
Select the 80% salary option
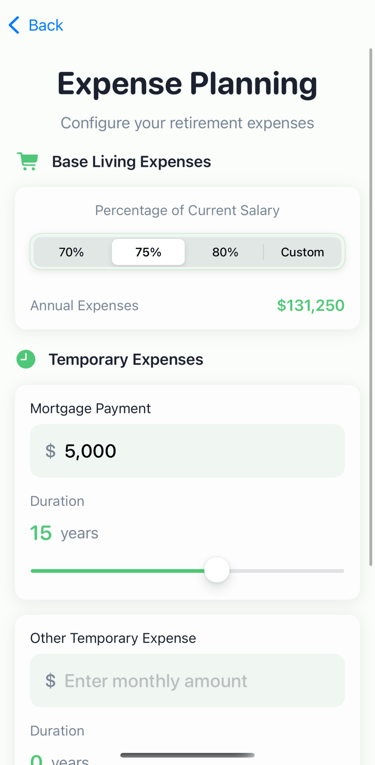[225, 252]
